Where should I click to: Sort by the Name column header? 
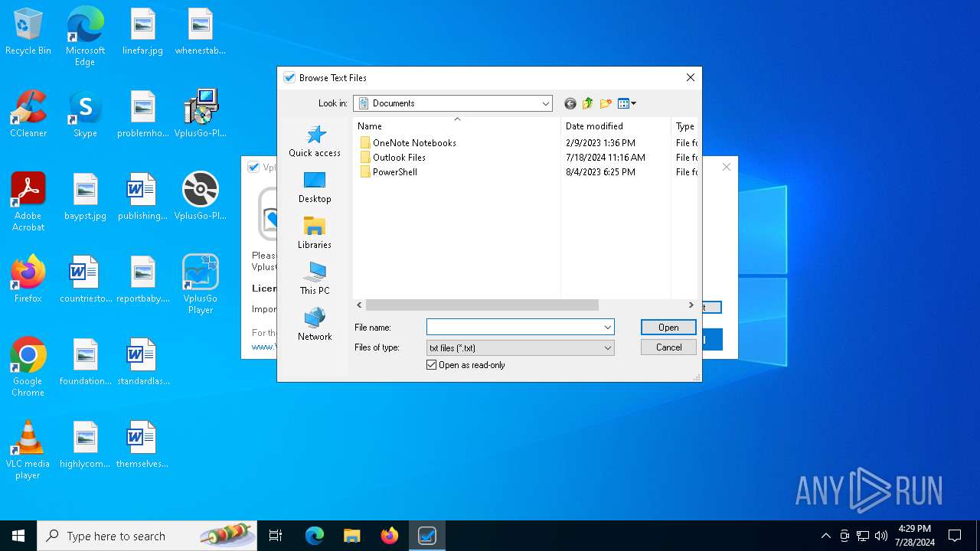point(456,126)
